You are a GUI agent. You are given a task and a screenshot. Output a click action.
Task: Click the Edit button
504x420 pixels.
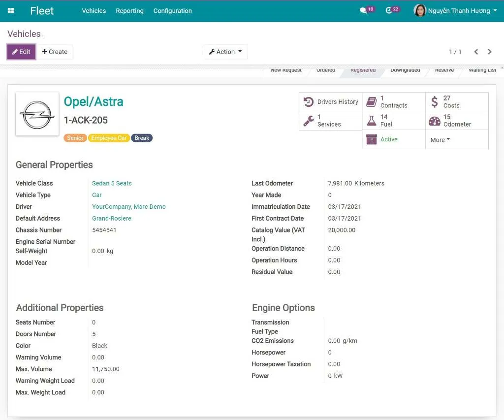(21, 52)
